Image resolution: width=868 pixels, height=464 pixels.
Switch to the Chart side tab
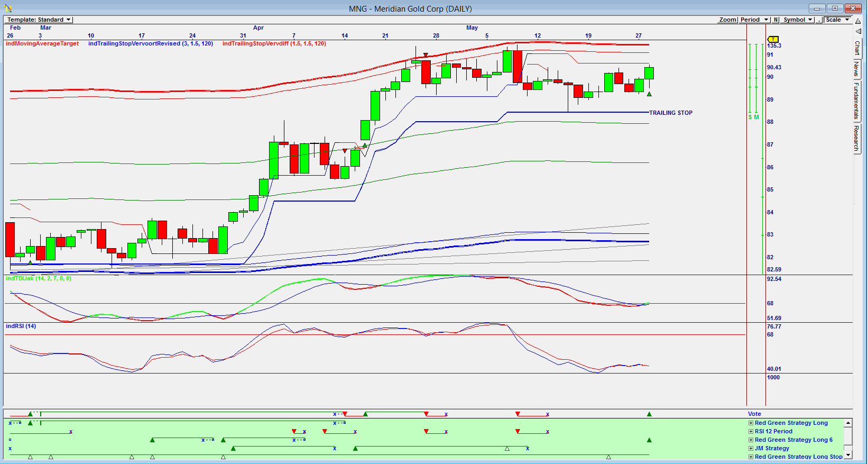click(857, 48)
